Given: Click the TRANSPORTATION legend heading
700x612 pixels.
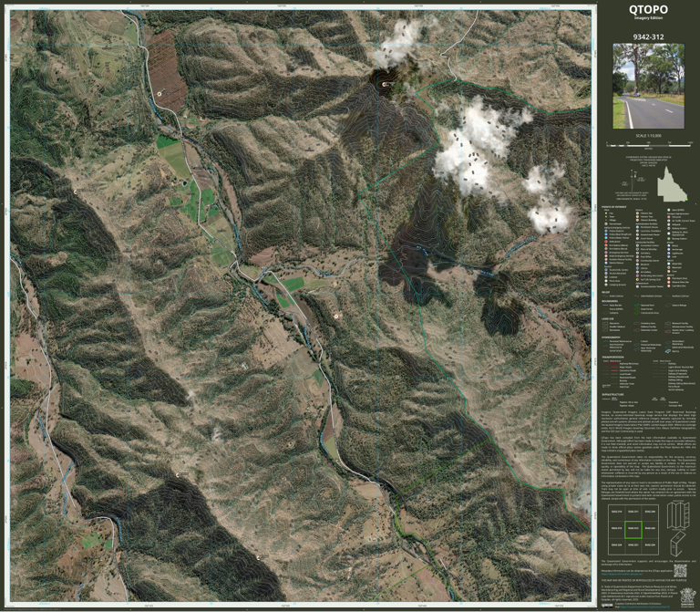Looking at the screenshot, I should [x=612, y=358].
